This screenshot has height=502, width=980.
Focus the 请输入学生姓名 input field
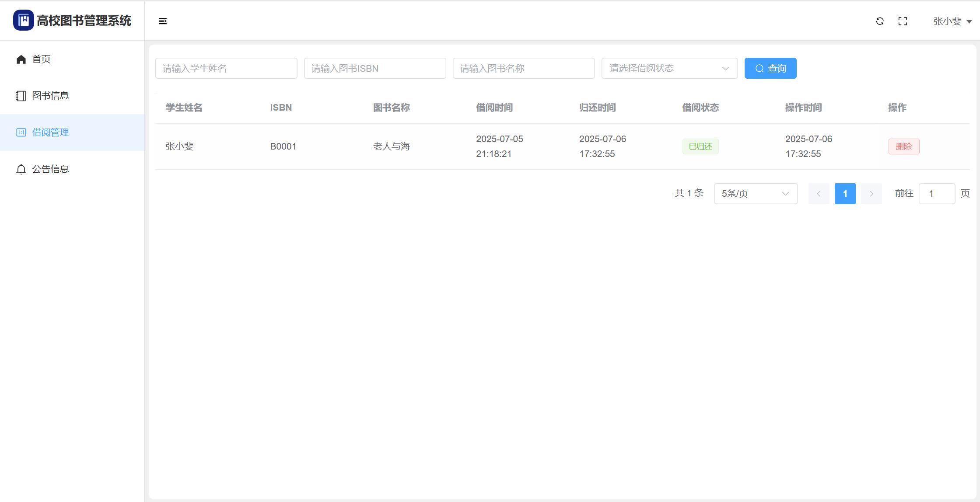[226, 68]
